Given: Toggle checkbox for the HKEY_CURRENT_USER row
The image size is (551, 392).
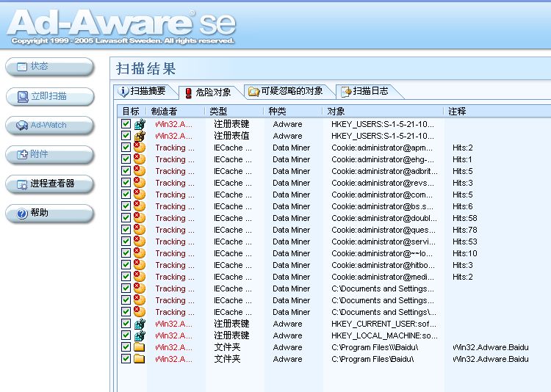Looking at the screenshot, I should tap(126, 324).
